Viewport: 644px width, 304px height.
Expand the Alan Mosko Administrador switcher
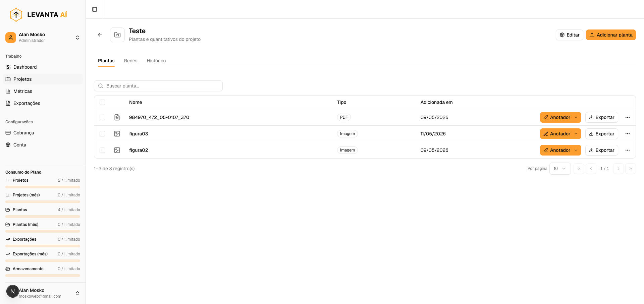coord(77,38)
